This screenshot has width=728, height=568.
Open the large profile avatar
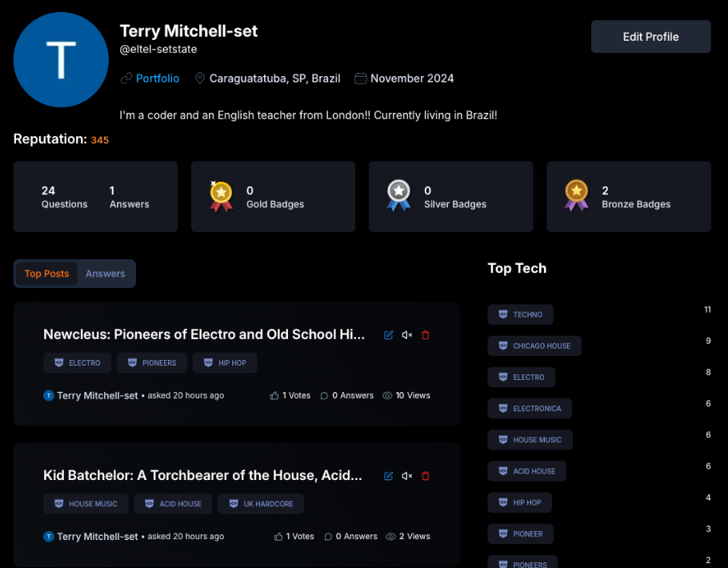pyautogui.click(x=61, y=60)
